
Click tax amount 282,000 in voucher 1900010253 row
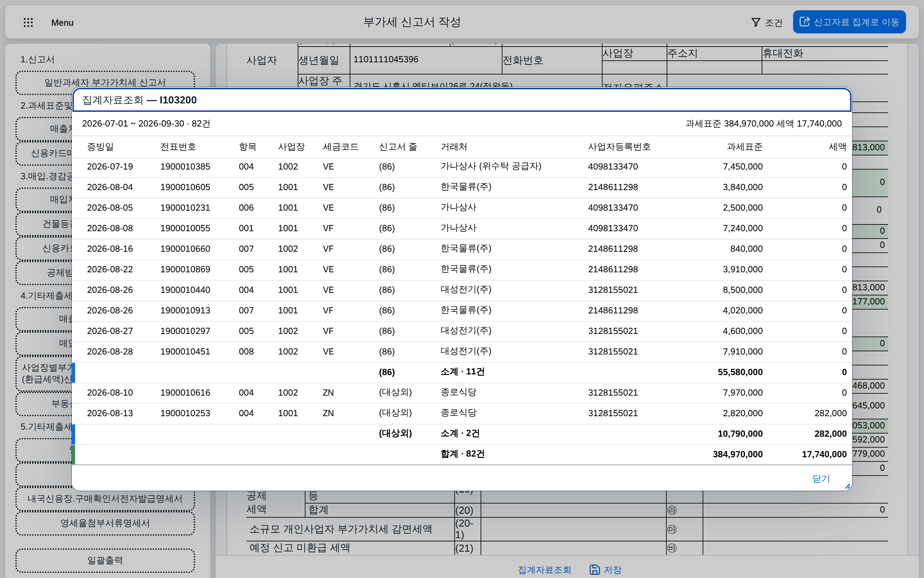(x=830, y=413)
